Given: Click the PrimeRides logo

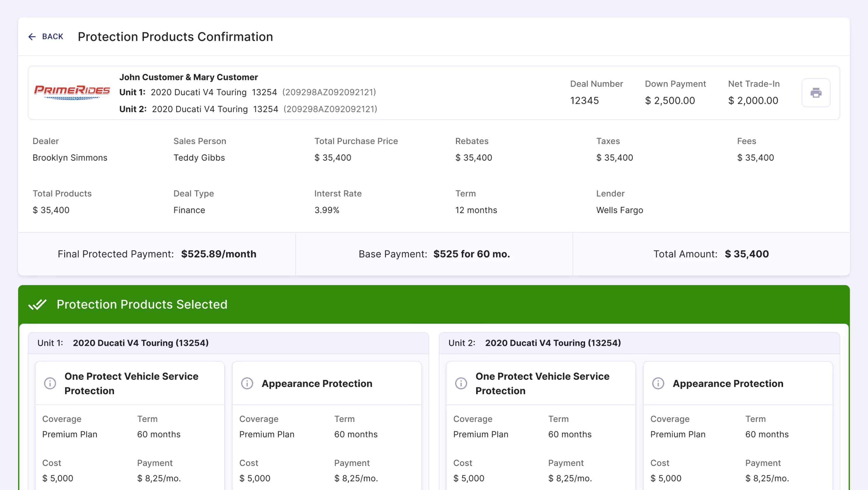Looking at the screenshot, I should tap(72, 92).
